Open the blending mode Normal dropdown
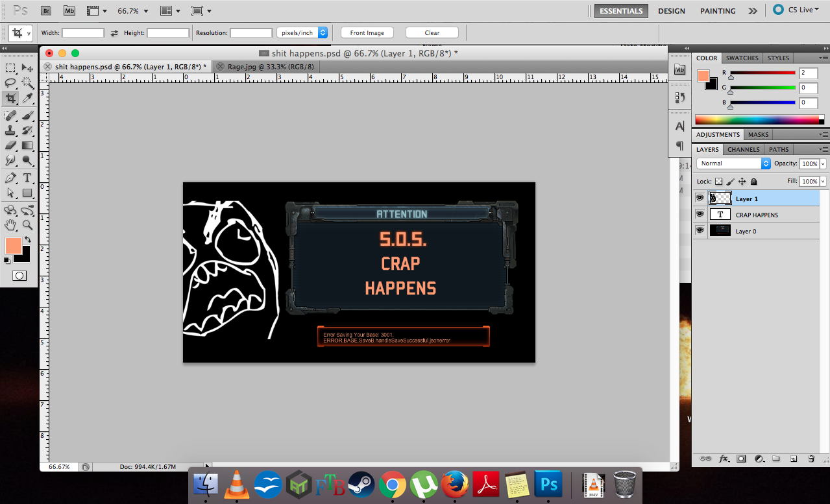830x504 pixels. (733, 163)
